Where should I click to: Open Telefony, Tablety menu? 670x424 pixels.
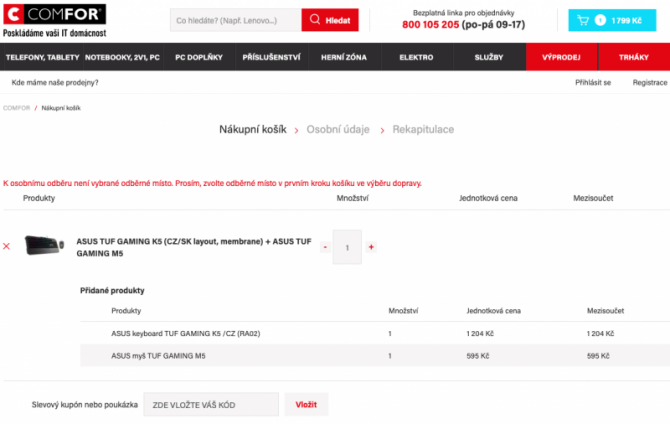click(42, 57)
